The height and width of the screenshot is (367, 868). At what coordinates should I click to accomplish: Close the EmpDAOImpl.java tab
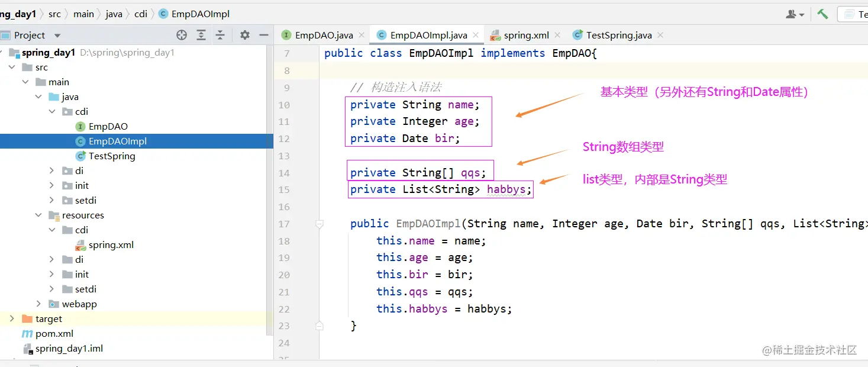[x=476, y=36]
